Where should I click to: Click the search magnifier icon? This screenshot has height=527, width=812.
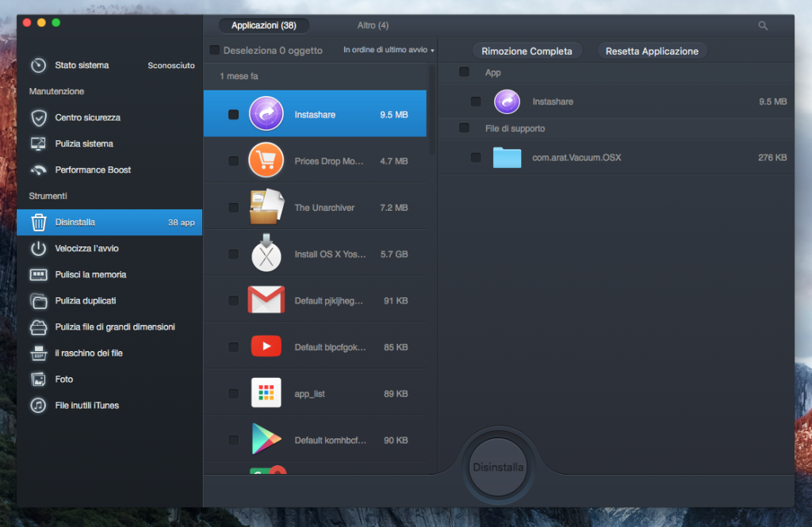coord(763,25)
